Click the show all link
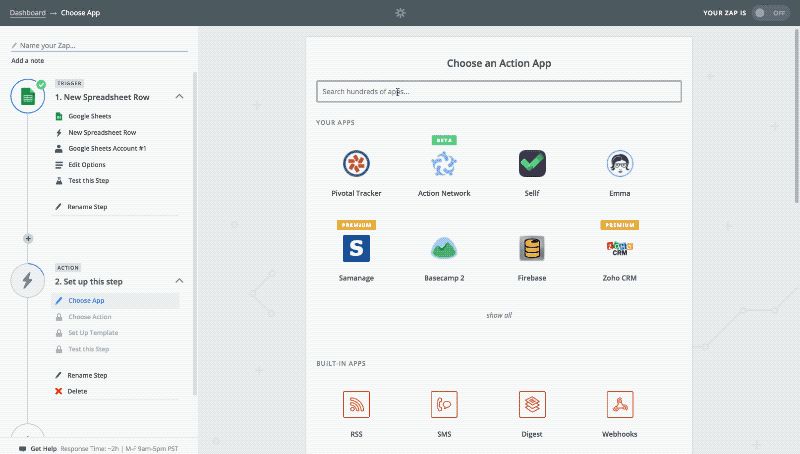 499,315
